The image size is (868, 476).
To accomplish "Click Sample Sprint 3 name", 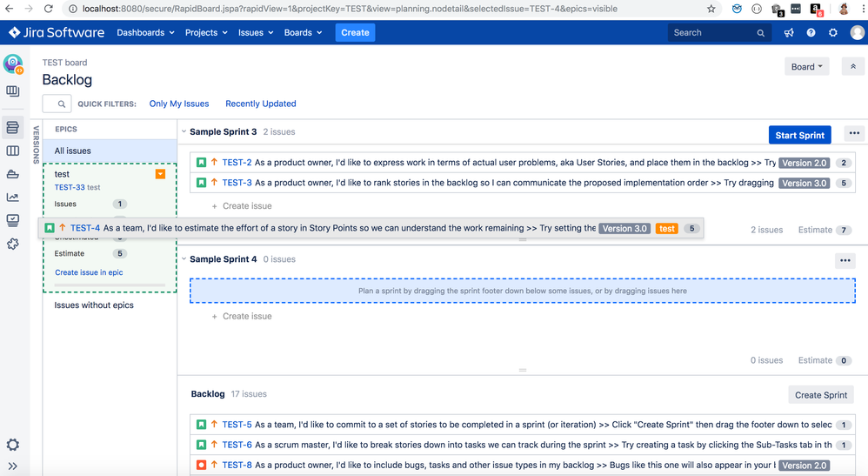I will 224,132.
